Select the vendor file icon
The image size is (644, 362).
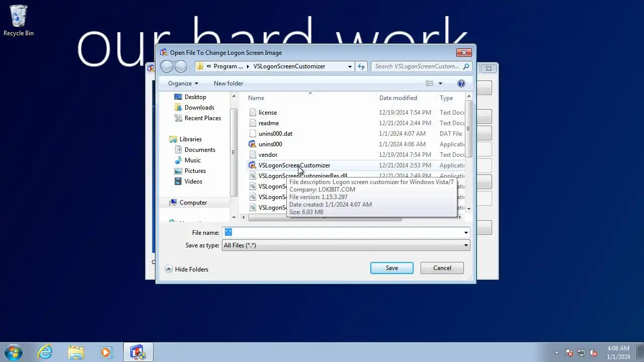[x=253, y=155]
